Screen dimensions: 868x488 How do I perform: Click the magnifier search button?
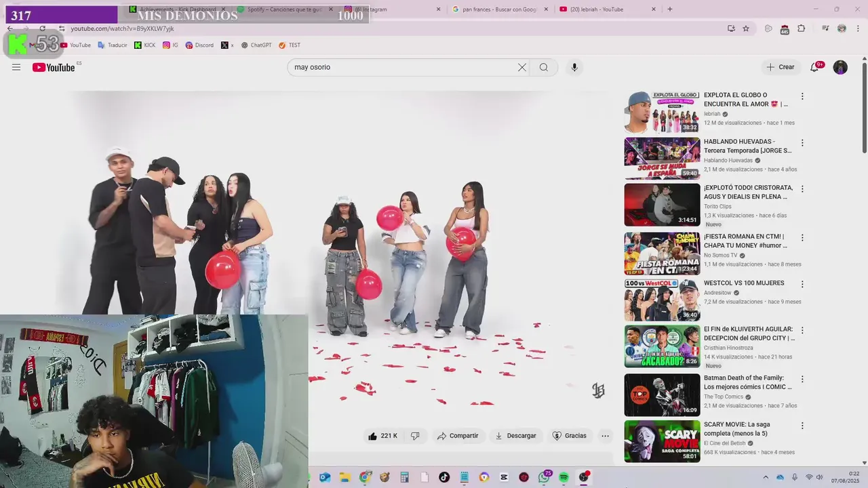coord(544,67)
